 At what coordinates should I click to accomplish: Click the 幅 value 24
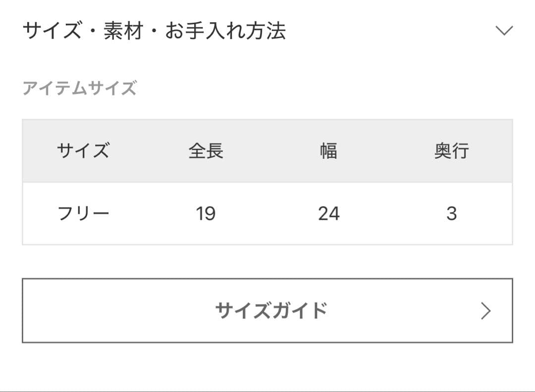click(x=328, y=214)
